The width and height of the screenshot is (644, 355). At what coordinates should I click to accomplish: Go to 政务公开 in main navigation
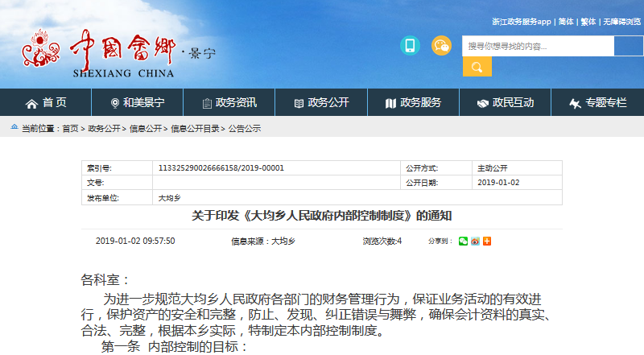coord(321,102)
